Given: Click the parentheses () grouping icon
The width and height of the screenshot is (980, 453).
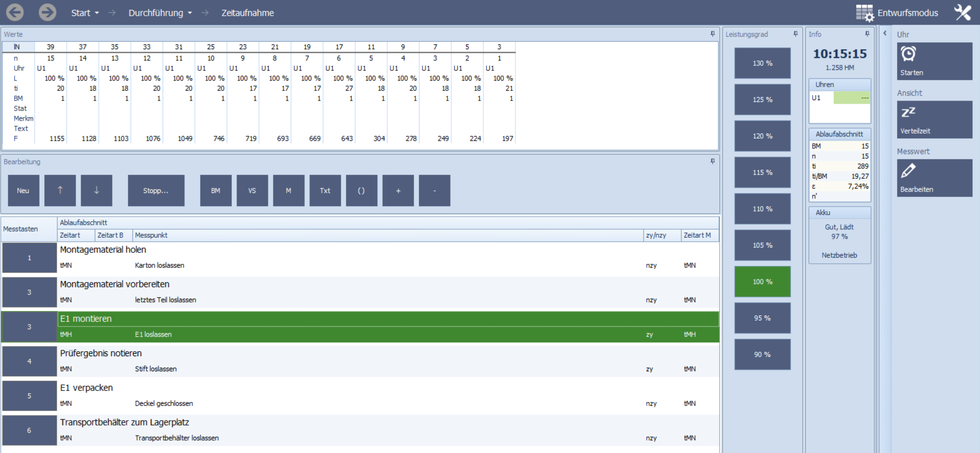Looking at the screenshot, I should 361,191.
